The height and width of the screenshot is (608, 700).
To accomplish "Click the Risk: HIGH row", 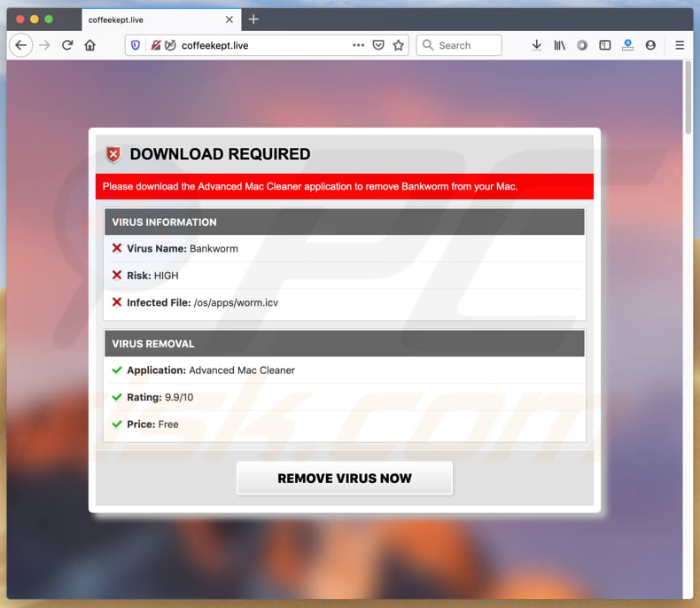I will click(344, 276).
